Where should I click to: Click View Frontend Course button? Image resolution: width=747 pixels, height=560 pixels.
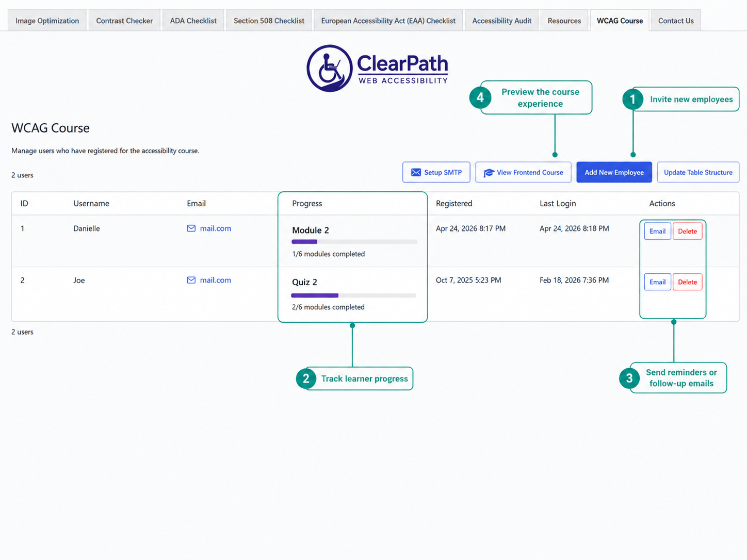tap(523, 172)
